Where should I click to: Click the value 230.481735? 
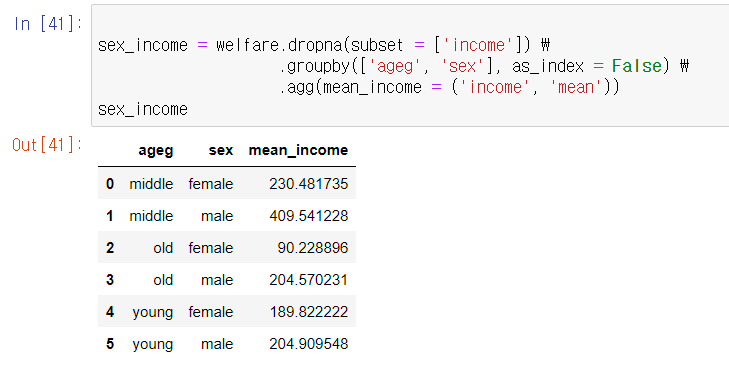pyautogui.click(x=309, y=184)
